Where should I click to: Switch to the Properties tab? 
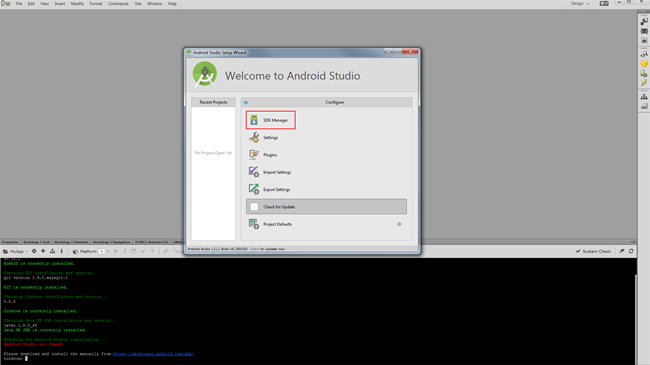tap(10, 242)
